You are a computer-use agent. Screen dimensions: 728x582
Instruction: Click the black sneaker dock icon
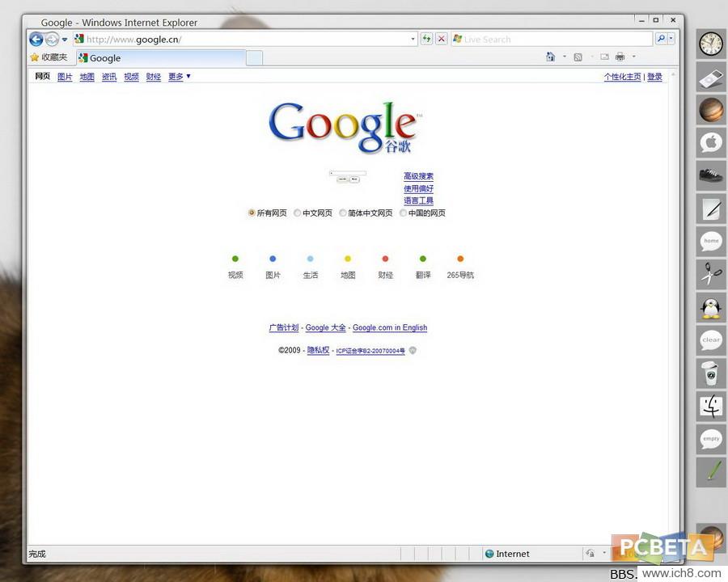click(711, 175)
